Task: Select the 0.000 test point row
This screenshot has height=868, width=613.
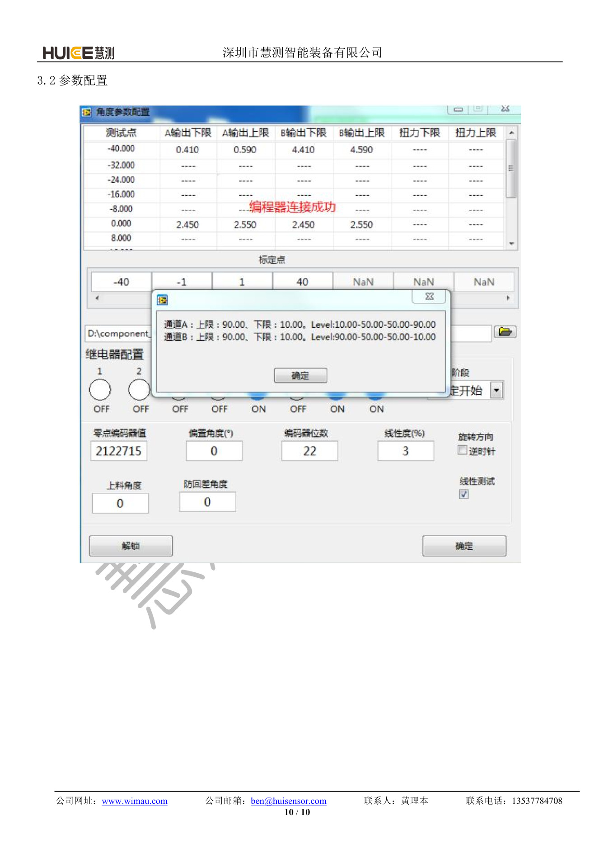Action: (294, 224)
